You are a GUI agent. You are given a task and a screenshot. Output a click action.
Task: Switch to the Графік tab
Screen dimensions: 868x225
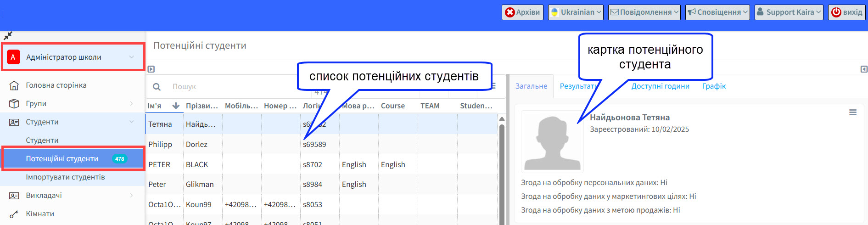click(714, 86)
